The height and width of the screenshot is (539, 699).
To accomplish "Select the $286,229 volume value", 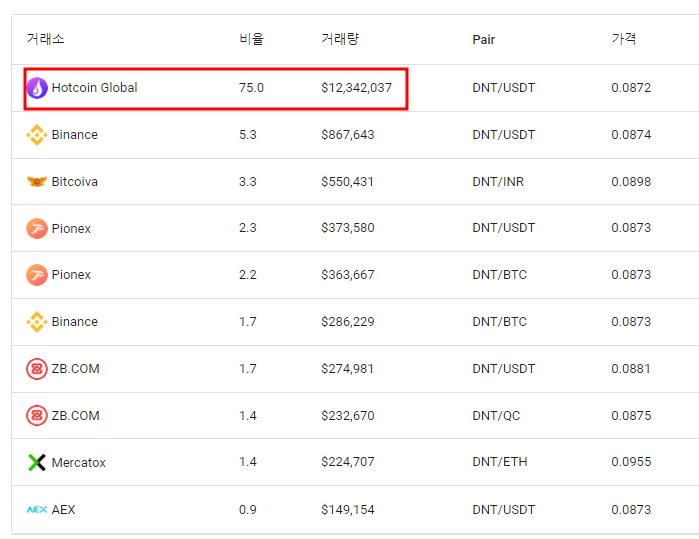I will (348, 321).
